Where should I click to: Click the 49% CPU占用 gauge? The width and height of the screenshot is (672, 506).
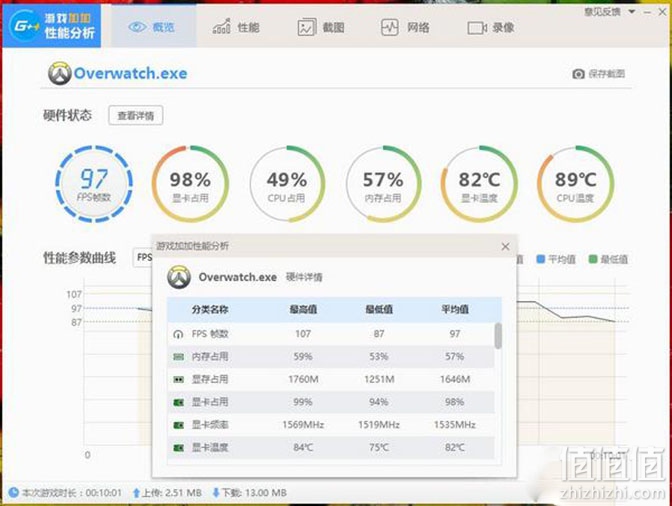(287, 184)
